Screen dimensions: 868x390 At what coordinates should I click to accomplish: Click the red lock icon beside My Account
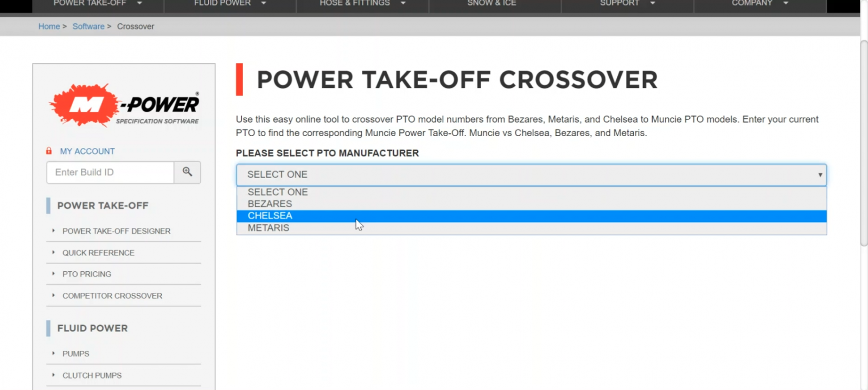(49, 151)
